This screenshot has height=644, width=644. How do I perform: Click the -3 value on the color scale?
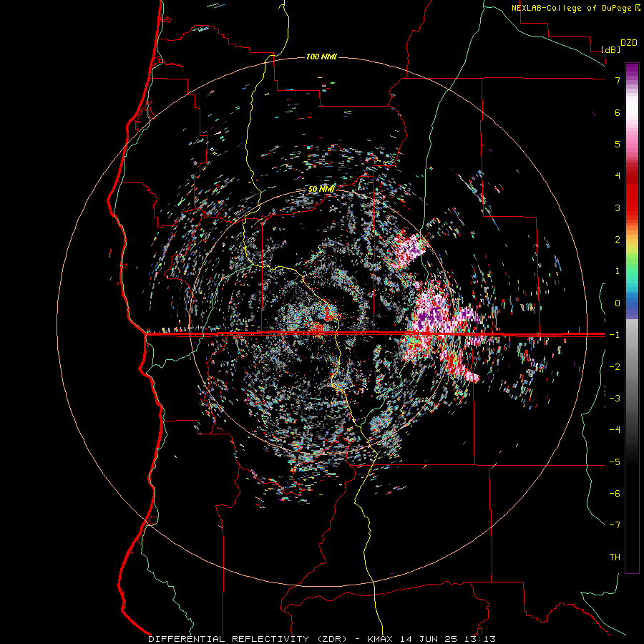click(615, 399)
